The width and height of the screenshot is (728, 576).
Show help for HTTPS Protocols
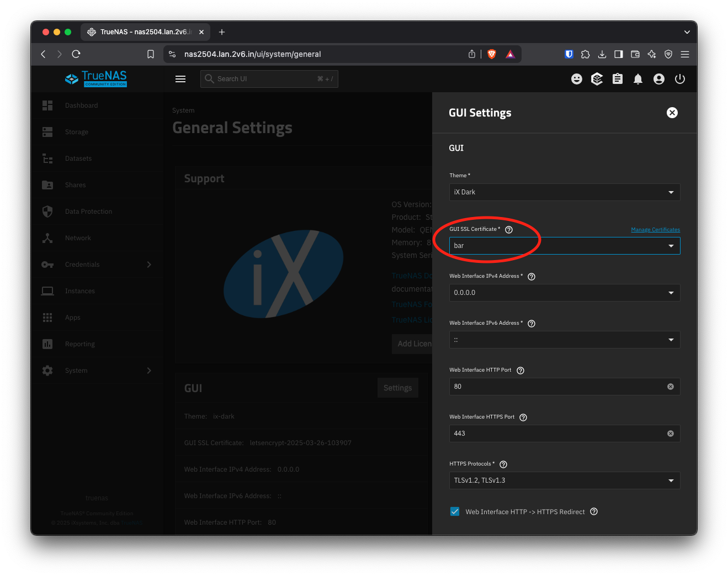(x=503, y=464)
